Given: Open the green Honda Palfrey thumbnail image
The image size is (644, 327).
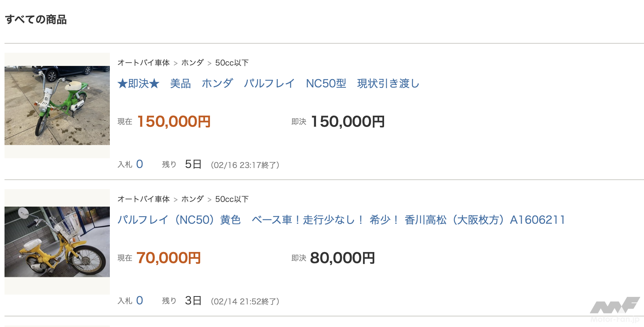Looking at the screenshot, I should click(x=57, y=105).
